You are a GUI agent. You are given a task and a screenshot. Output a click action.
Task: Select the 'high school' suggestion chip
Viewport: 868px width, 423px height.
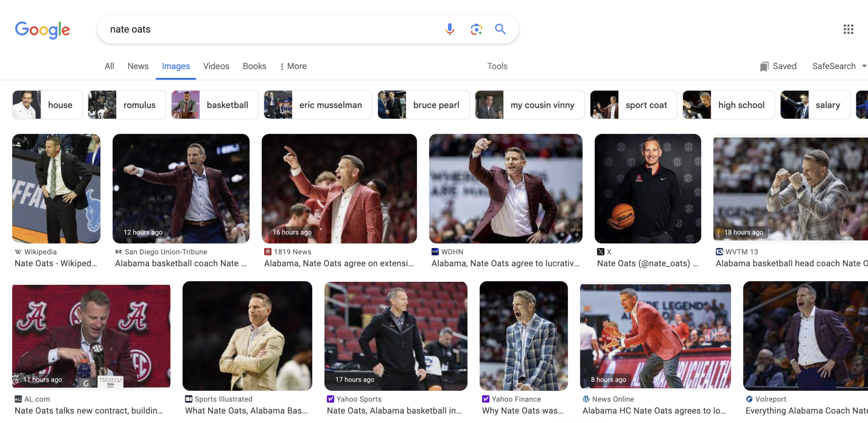[729, 105]
